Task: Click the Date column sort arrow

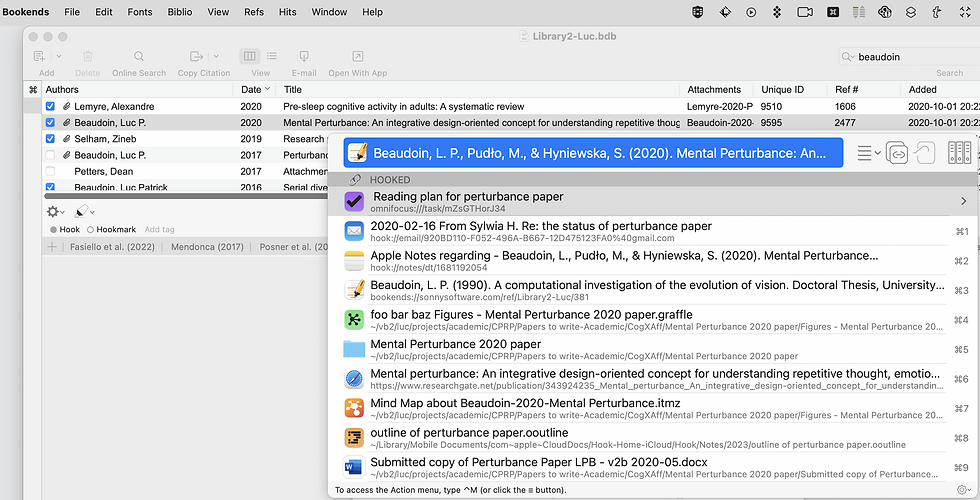Action: coord(268,89)
